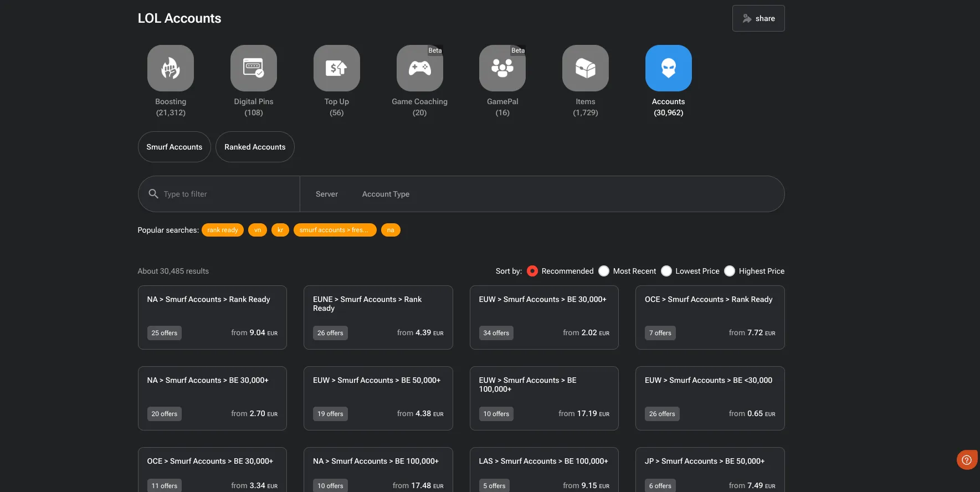This screenshot has width=980, height=492.
Task: Open NA Smurf Accounts Rank Ready card
Action: pos(212,317)
